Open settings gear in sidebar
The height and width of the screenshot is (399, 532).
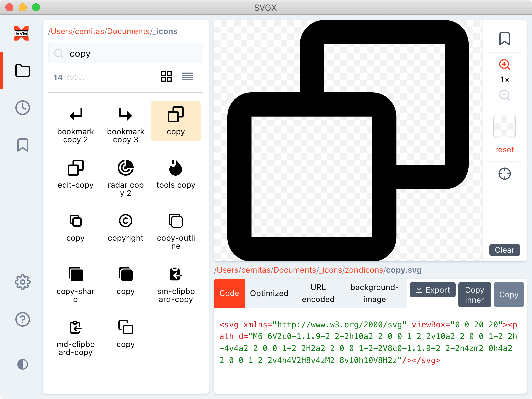23,282
